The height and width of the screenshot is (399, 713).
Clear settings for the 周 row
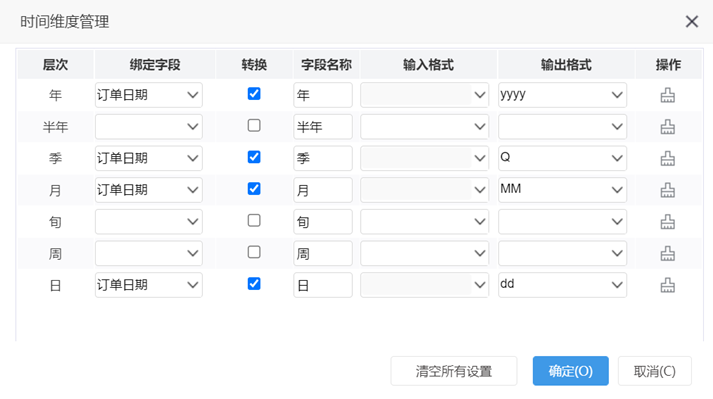click(668, 253)
